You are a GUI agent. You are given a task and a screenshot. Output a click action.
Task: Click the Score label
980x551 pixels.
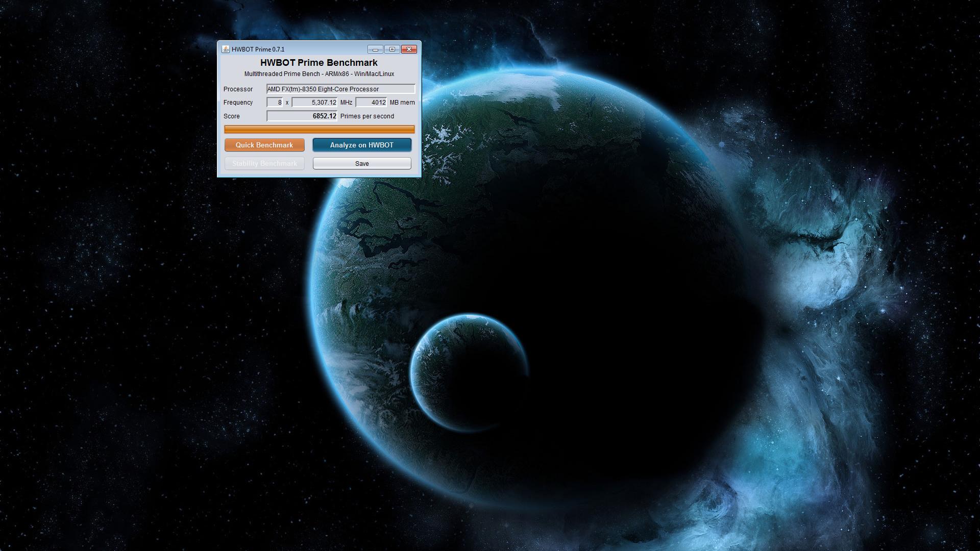click(x=231, y=116)
